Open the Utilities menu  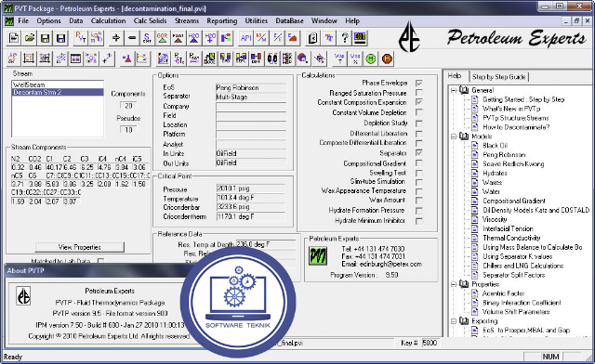(x=257, y=20)
